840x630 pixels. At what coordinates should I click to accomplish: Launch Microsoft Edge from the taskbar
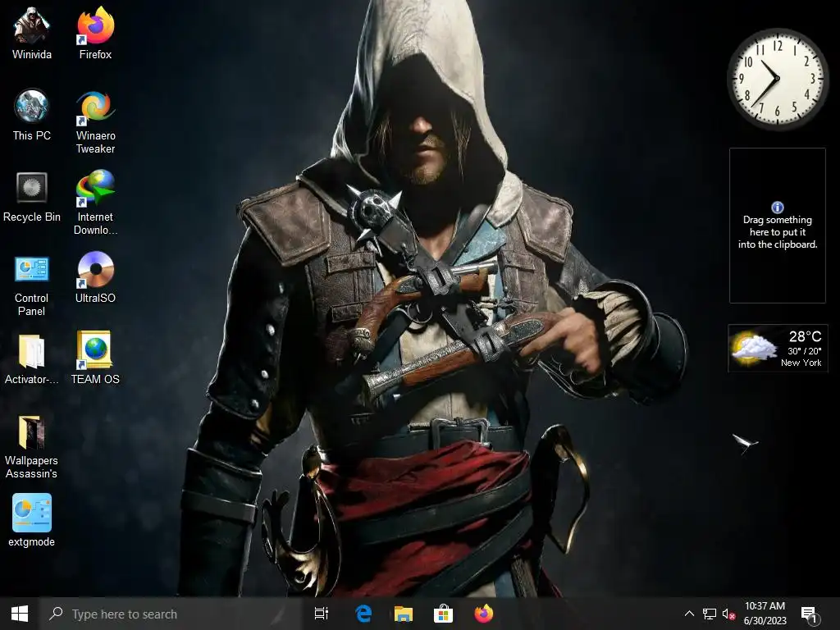(x=363, y=614)
